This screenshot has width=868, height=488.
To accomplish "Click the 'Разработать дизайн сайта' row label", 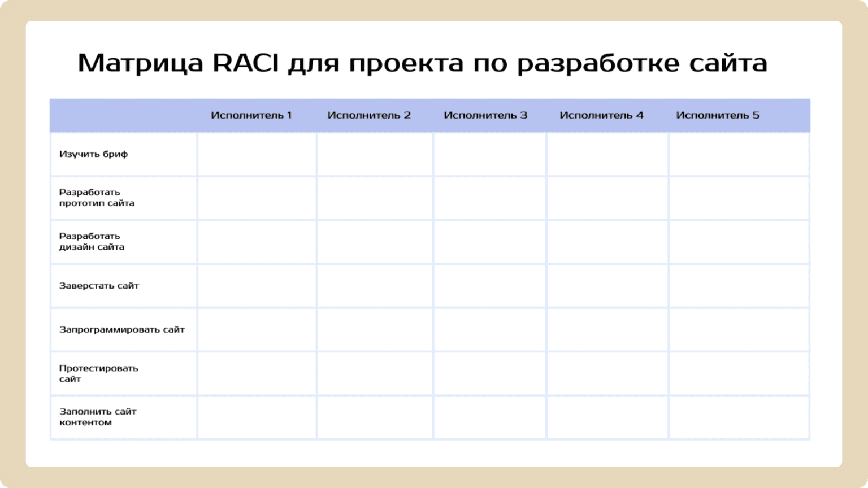I will (x=92, y=242).
